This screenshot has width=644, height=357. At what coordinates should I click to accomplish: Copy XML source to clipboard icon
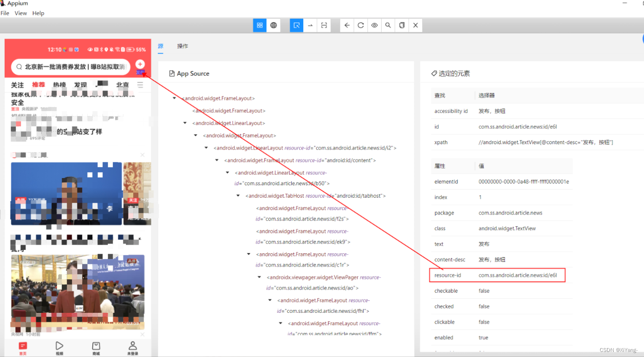tap(402, 25)
